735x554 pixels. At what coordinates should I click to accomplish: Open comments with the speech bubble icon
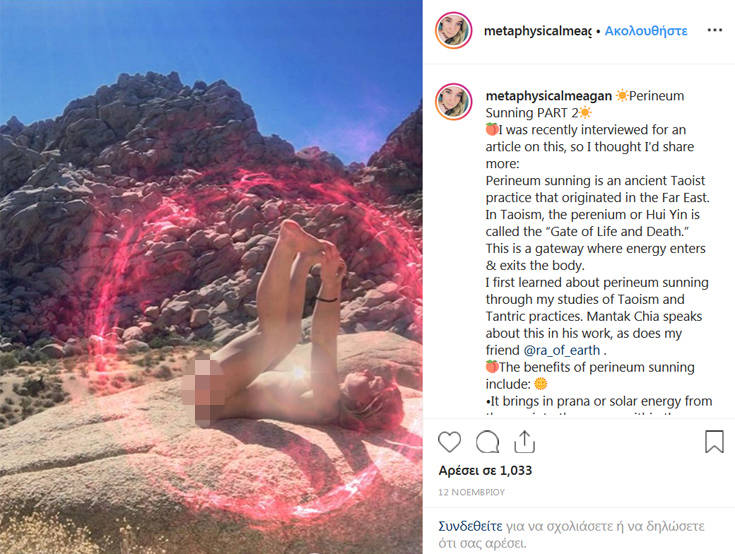tap(487, 442)
